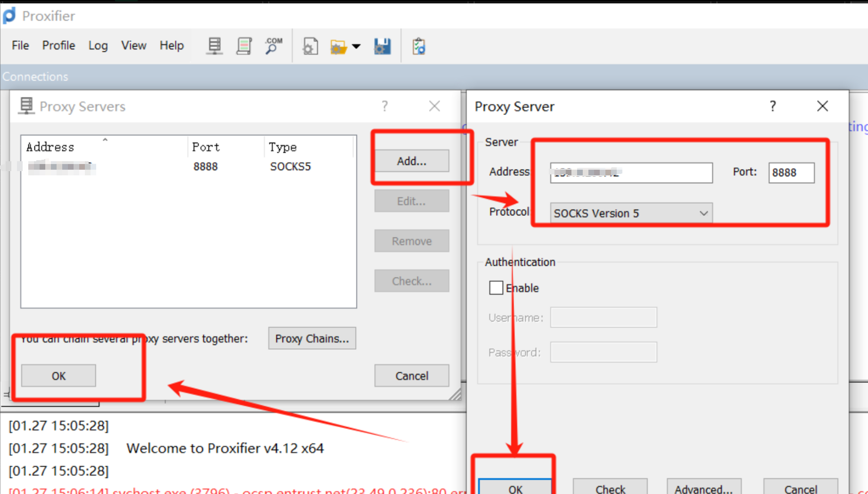The image size is (868, 494).
Task: Click the Password input field
Action: (603, 352)
